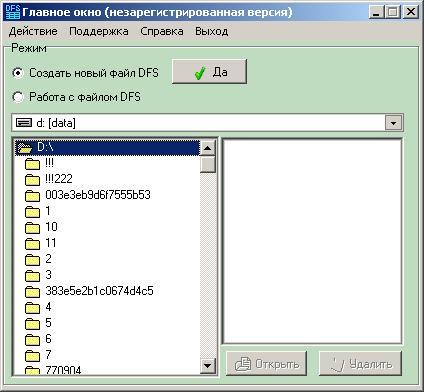Select the folder named '770904'

pyautogui.click(x=63, y=370)
